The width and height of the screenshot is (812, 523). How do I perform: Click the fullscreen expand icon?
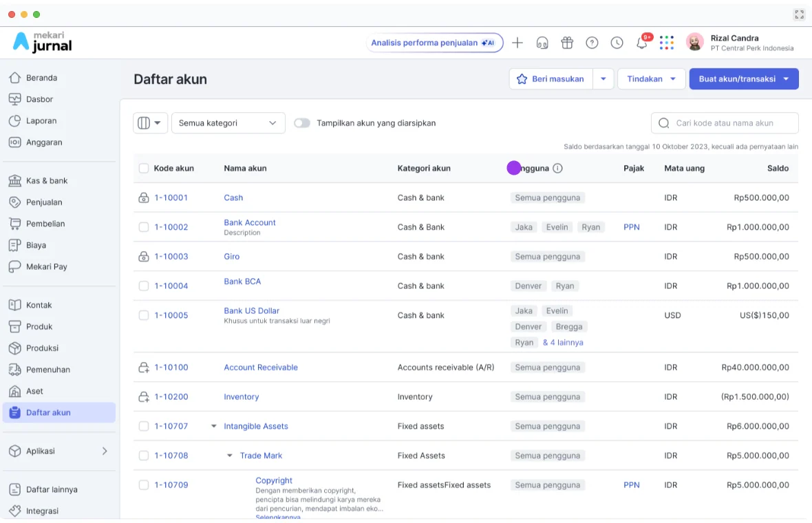tap(799, 14)
